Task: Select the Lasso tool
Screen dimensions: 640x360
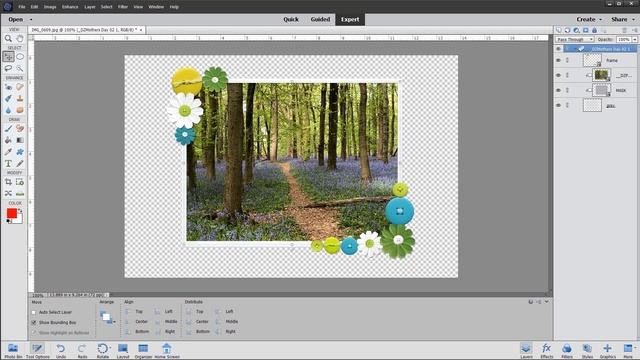Action: click(8, 68)
